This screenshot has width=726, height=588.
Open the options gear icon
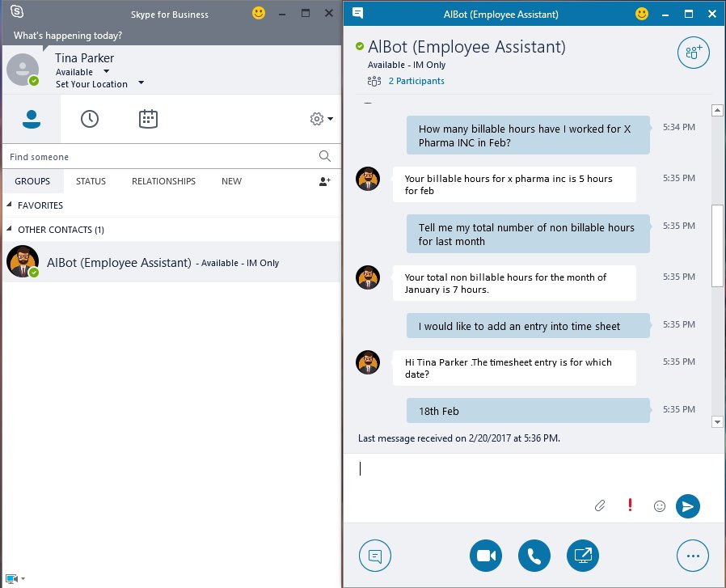[x=317, y=119]
